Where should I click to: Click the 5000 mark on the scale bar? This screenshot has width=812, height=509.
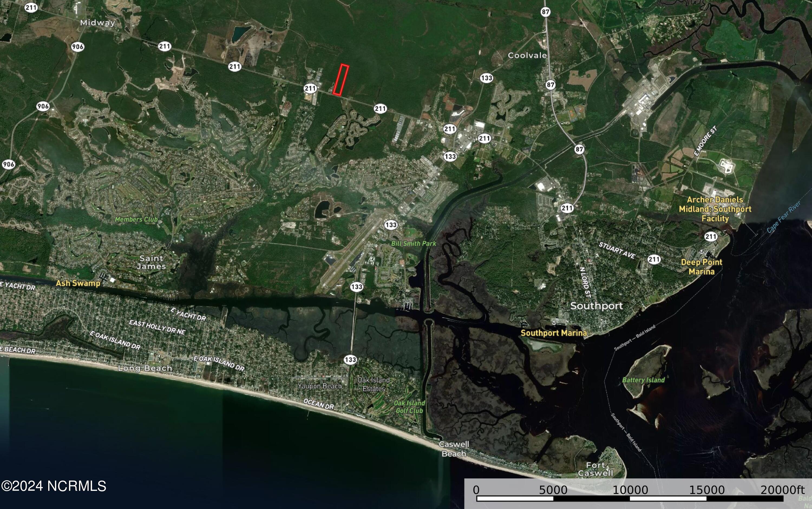(553, 490)
